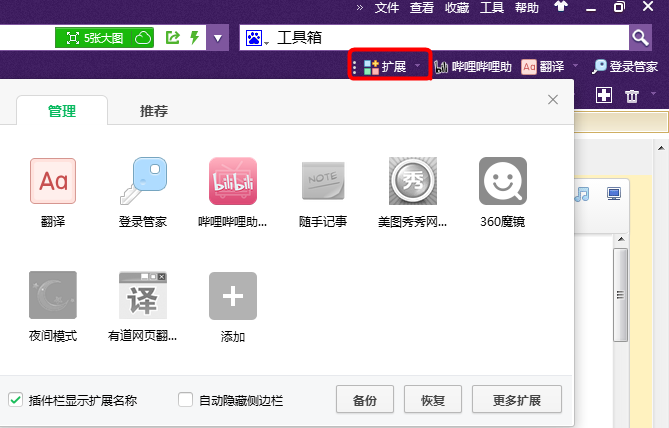Open the 帮助 menu
Screen dimensions: 669x428
(527, 8)
